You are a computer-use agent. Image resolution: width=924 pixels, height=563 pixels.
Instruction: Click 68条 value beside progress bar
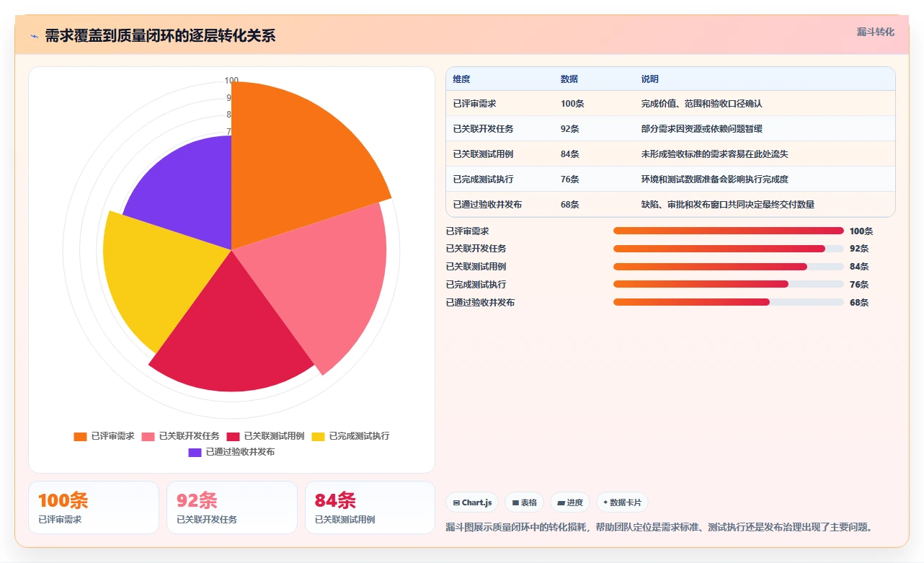pyautogui.click(x=859, y=303)
